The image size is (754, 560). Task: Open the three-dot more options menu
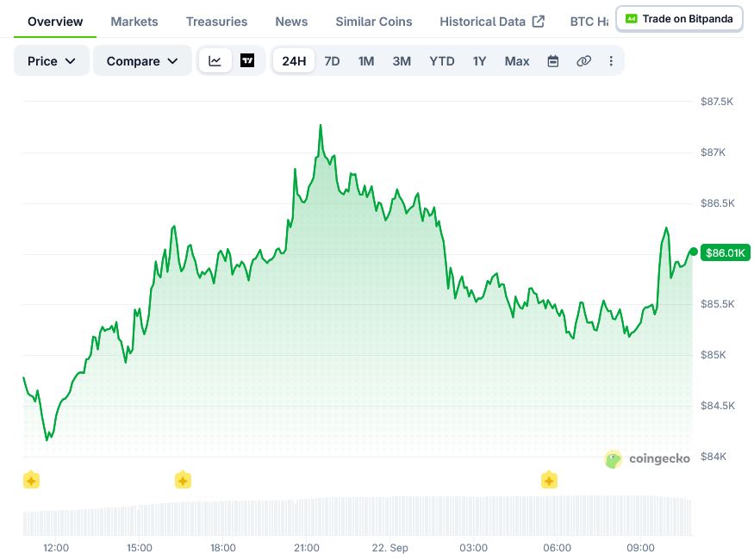click(611, 61)
